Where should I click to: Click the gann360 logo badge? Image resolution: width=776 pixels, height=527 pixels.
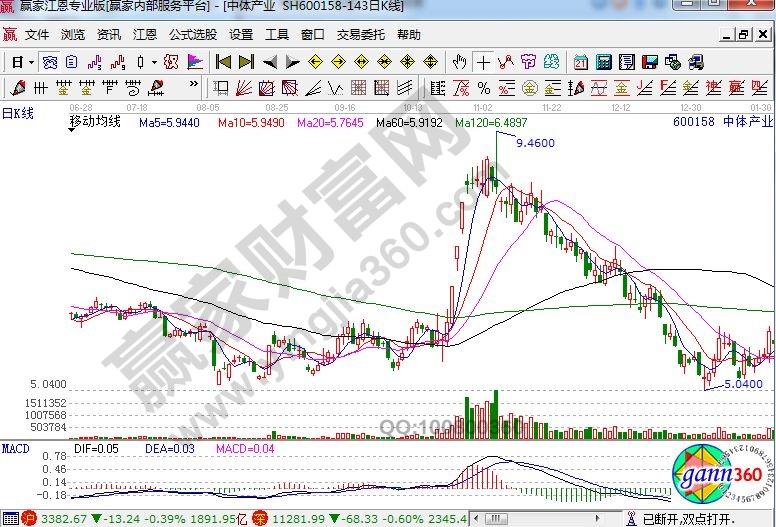tap(720, 478)
